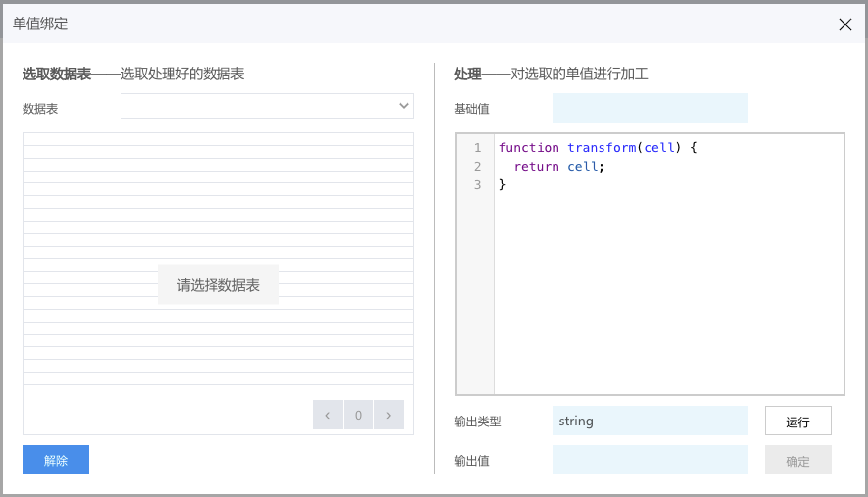The height and width of the screenshot is (497, 868).
Task: Focus the 输出值 field
Action: tap(650, 461)
